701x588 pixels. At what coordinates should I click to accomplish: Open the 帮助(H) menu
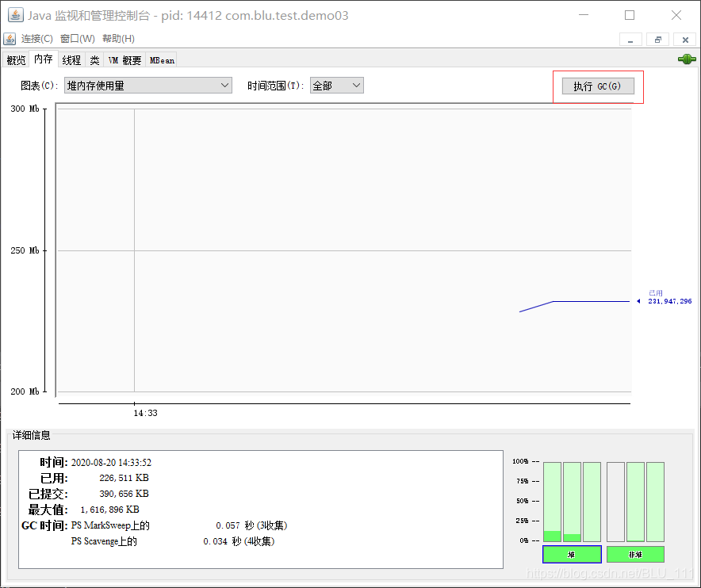[x=118, y=39]
